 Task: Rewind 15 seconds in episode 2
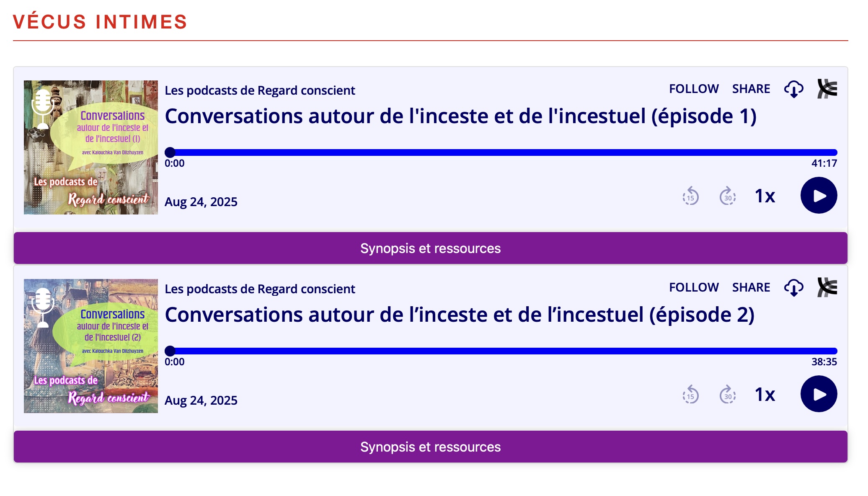[x=690, y=395]
